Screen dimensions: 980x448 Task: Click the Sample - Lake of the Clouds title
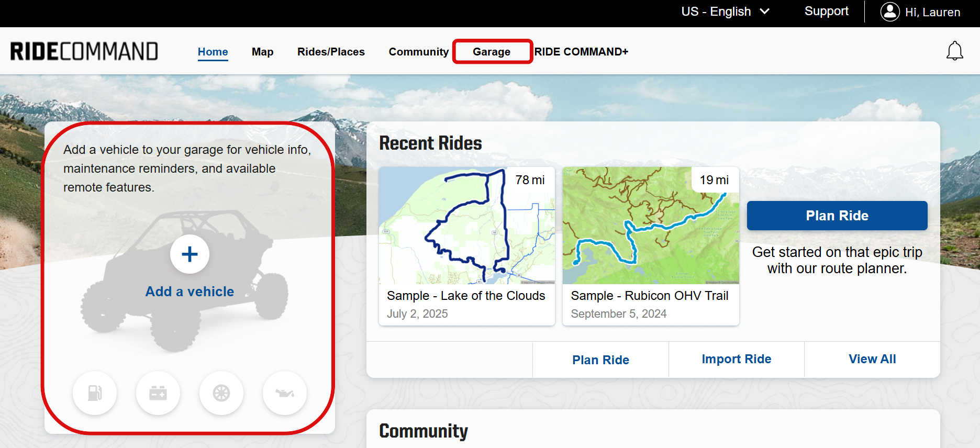coord(466,296)
